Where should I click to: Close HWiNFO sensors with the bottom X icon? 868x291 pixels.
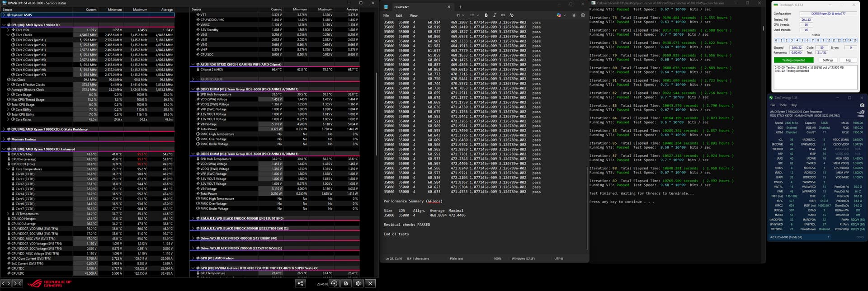[x=370, y=283]
